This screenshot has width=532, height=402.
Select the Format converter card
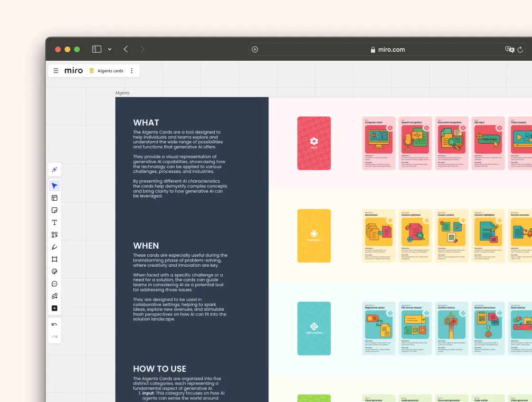[520, 235]
